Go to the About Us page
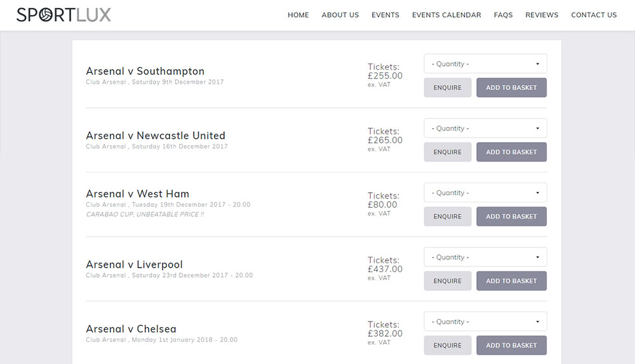 pyautogui.click(x=340, y=15)
